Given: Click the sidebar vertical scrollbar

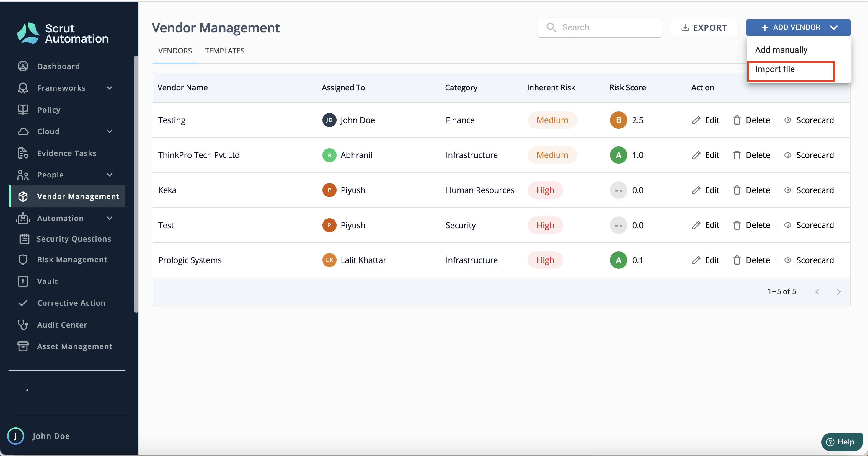Looking at the screenshot, I should (x=136, y=184).
